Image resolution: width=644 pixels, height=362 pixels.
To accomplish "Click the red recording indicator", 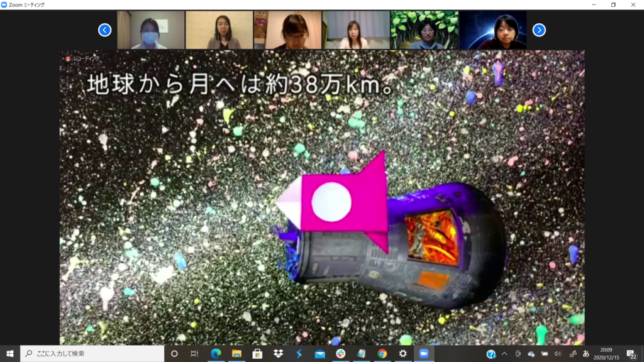I will coord(68,58).
